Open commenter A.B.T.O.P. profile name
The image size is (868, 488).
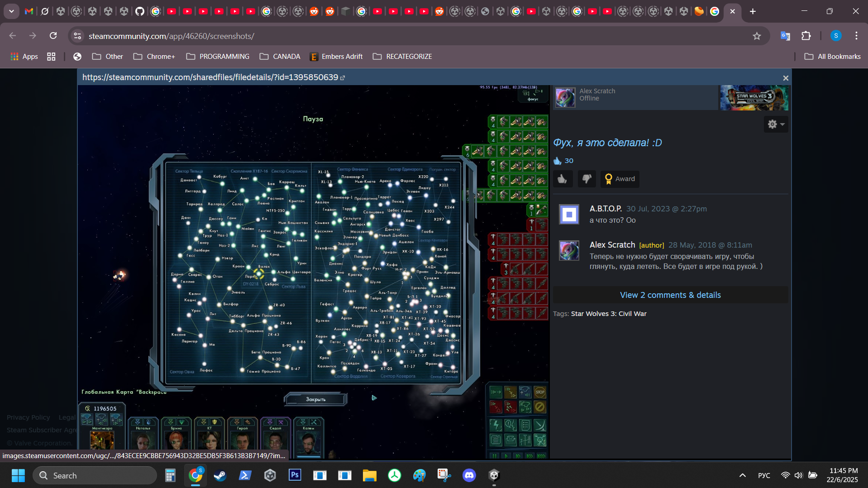tap(606, 209)
